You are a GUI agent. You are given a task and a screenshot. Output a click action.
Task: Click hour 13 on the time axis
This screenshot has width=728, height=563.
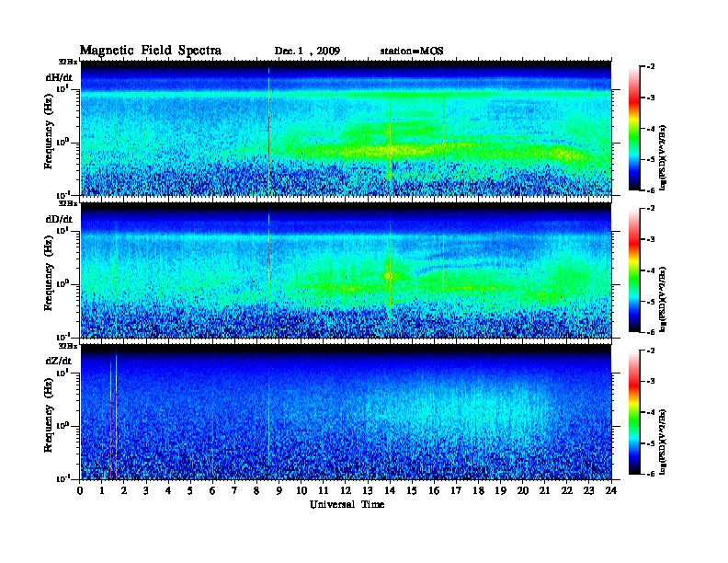point(368,491)
